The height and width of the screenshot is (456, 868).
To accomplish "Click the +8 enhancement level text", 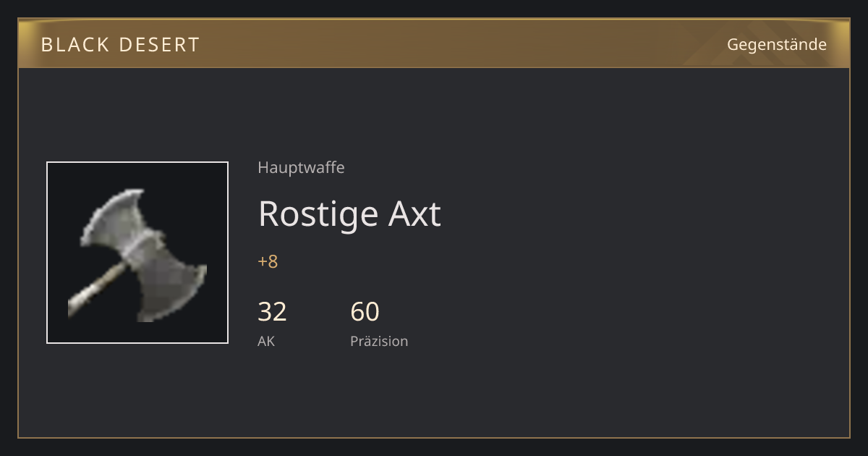I will (268, 262).
